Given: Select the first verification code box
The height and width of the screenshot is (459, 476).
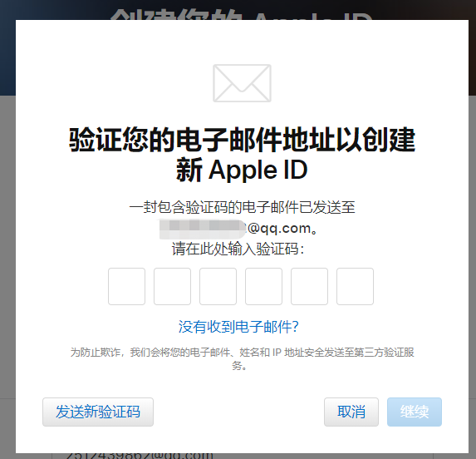Looking at the screenshot, I should (126, 286).
